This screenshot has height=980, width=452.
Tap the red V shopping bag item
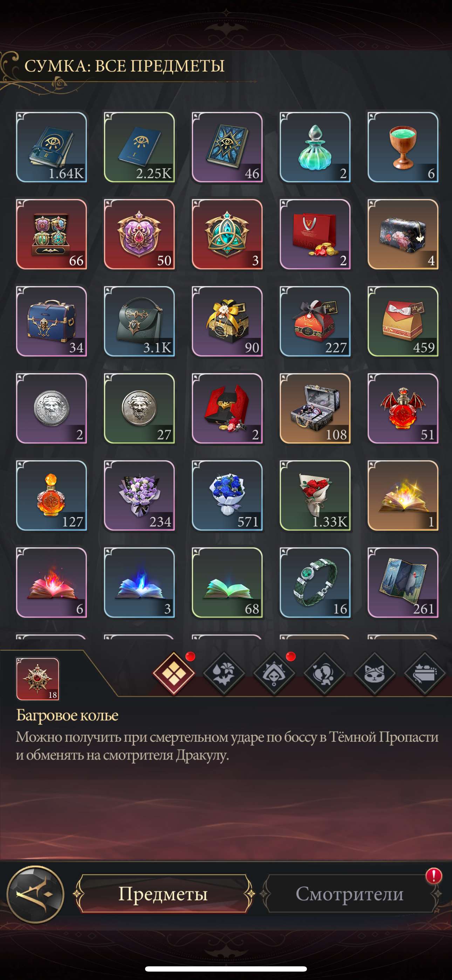315,234
